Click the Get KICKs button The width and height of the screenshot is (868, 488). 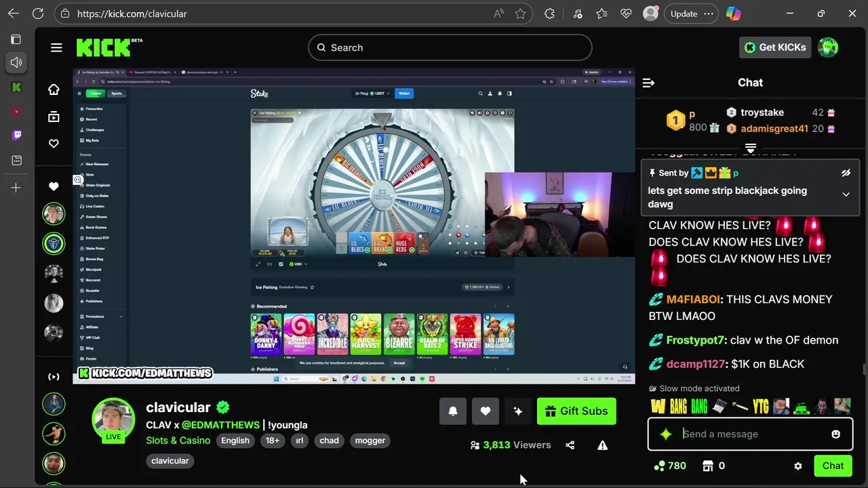(x=774, y=47)
